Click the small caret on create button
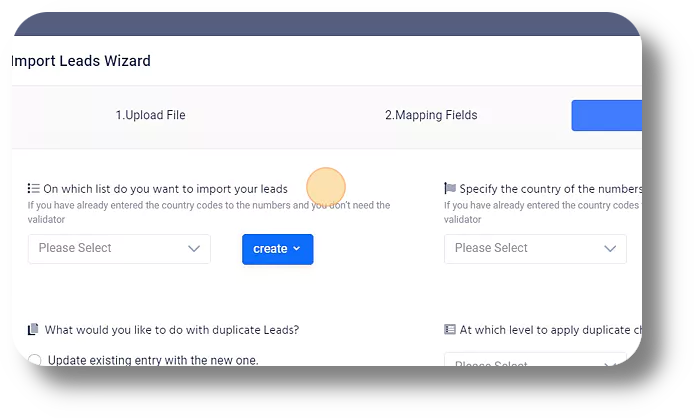Image resolution: width=694 pixels, height=418 pixels. pyautogui.click(x=297, y=248)
